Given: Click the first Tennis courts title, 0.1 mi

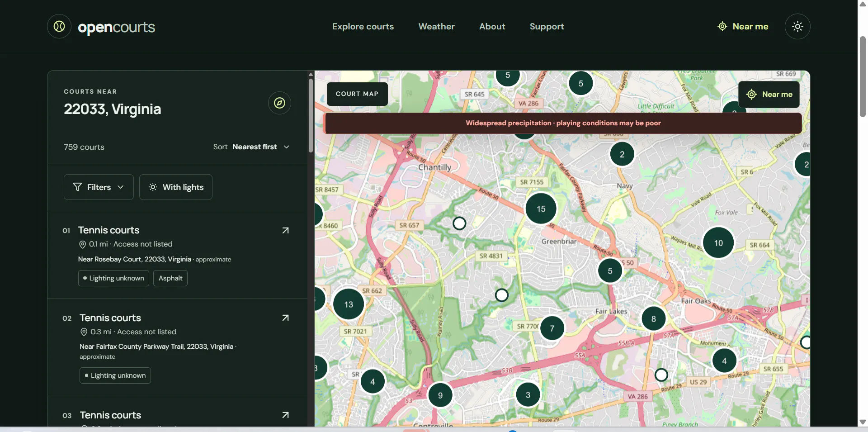Looking at the screenshot, I should [109, 230].
